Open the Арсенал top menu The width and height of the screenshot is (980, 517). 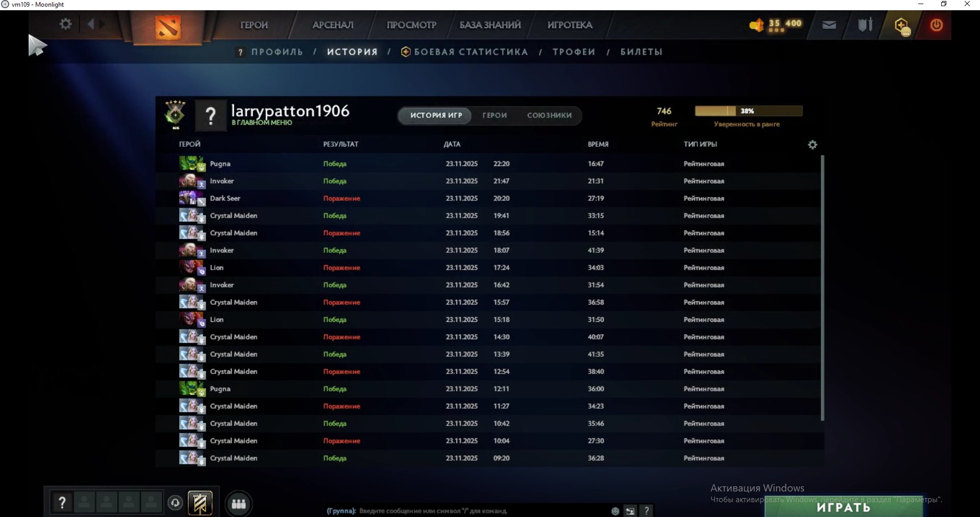[x=333, y=25]
